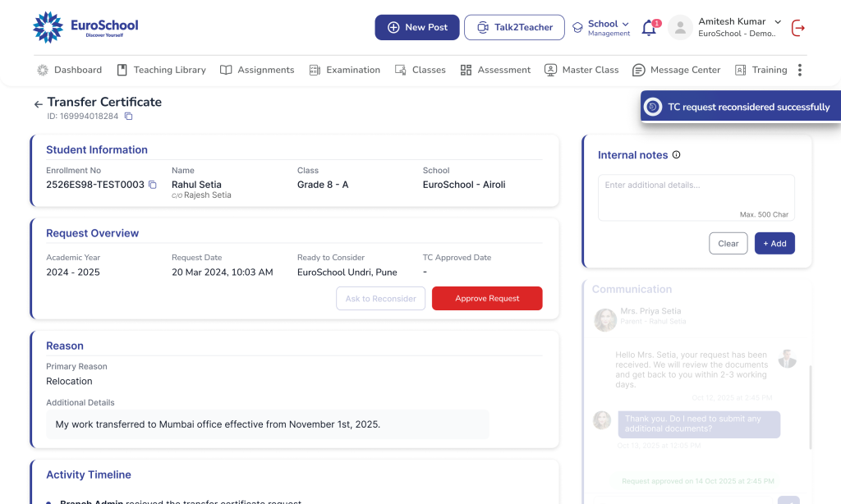
Task: Copy the transfer certificate ID
Action: [x=129, y=117]
